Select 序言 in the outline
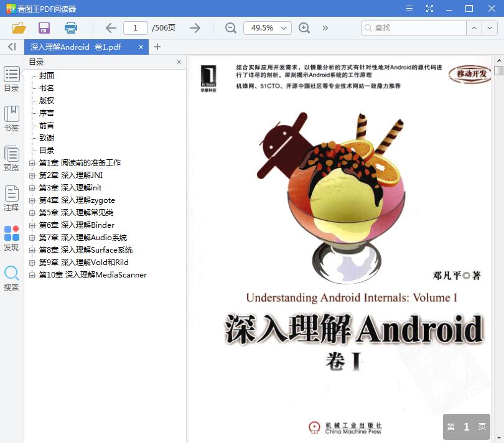 point(47,113)
